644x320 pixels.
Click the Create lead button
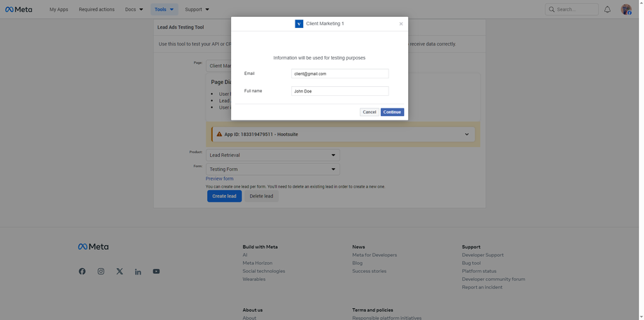point(224,196)
